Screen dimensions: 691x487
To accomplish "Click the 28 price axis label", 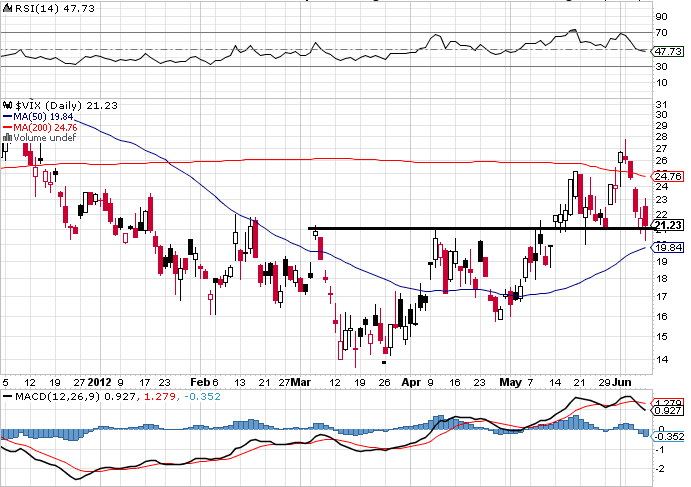I will tap(661, 137).
